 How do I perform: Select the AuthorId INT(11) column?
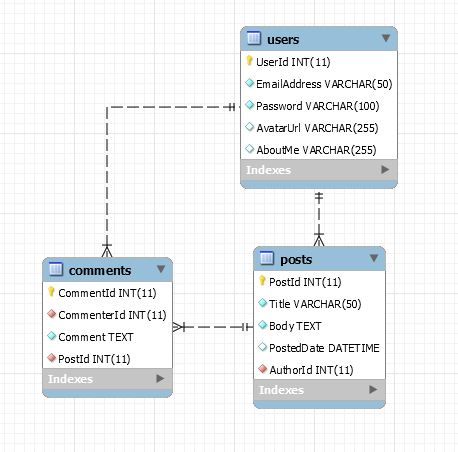(311, 370)
